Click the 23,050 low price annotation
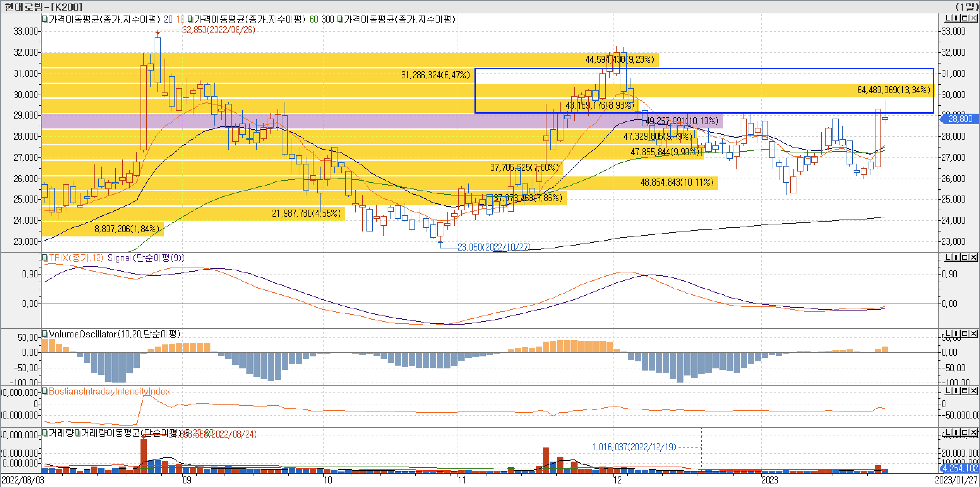The width and height of the screenshot is (980, 487). click(x=494, y=247)
